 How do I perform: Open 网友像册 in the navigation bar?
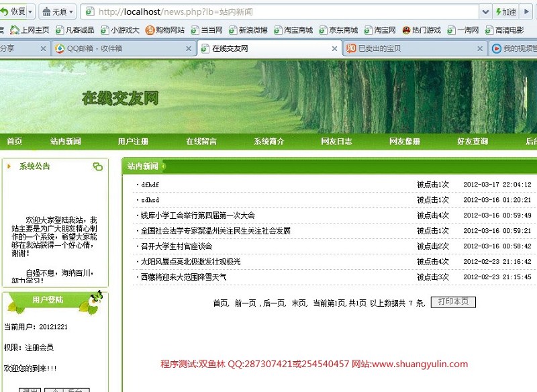[405, 141]
